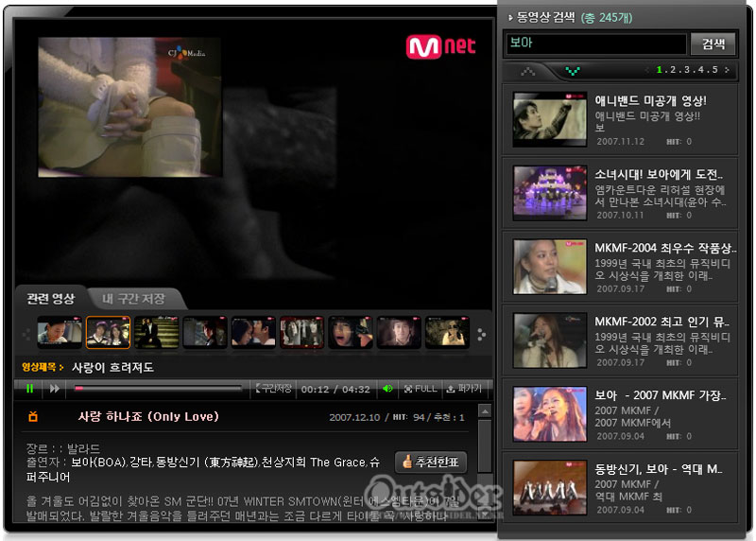Click the grey up-arrow list scroll icon
Image resolution: width=756 pixels, height=541 pixels.
pyautogui.click(x=528, y=72)
